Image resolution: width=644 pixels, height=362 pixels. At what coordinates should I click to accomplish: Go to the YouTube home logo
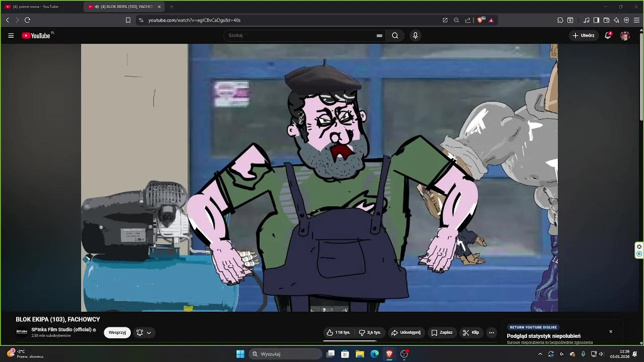(x=36, y=36)
